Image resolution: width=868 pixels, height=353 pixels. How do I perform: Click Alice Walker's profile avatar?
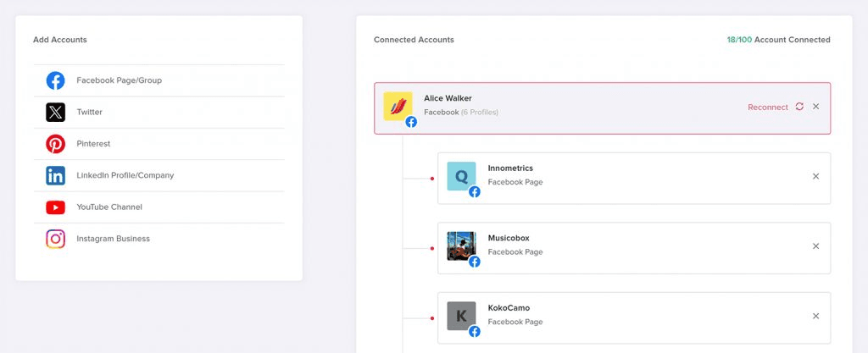[x=398, y=106]
